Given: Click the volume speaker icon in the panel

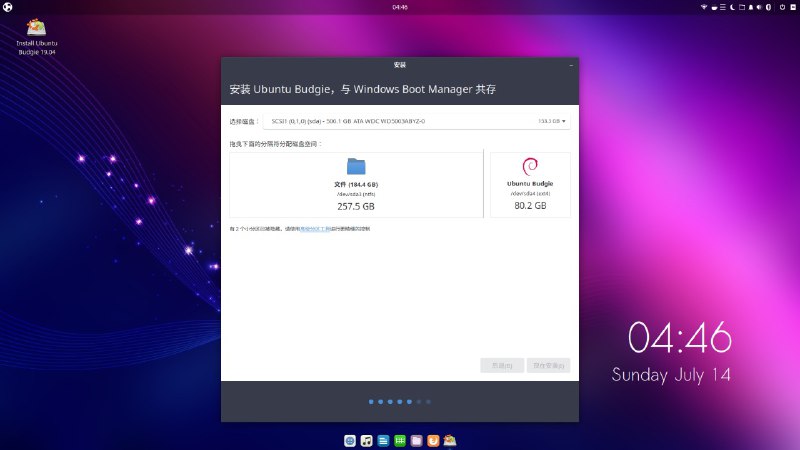Looking at the screenshot, I should 759,7.
